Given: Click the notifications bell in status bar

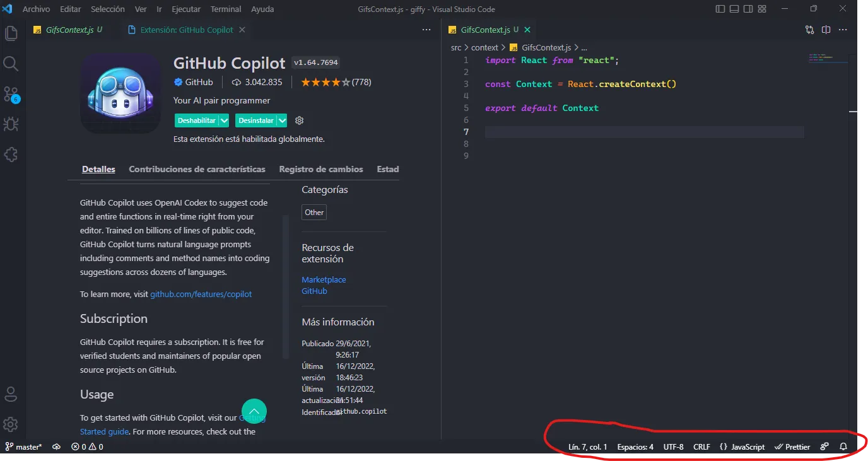Looking at the screenshot, I should (843, 446).
